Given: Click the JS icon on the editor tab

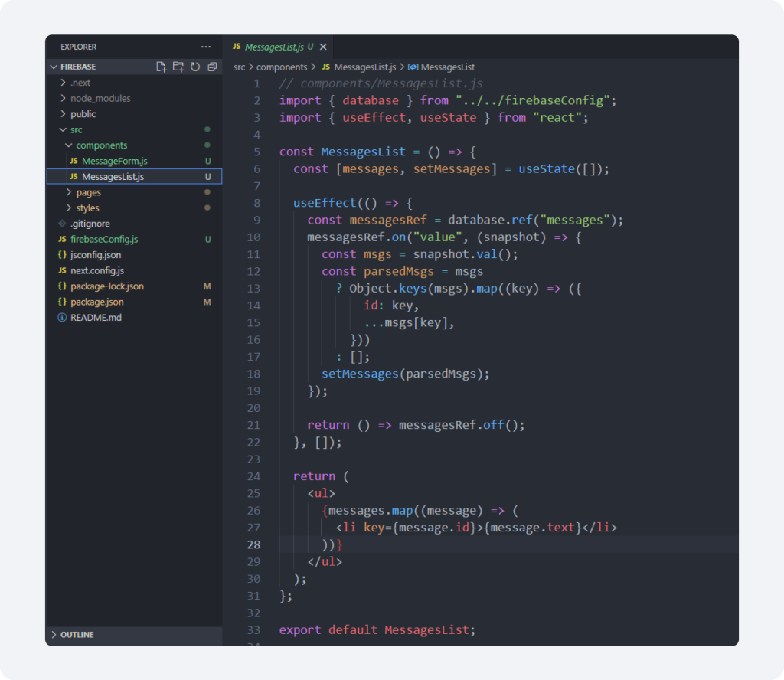Looking at the screenshot, I should pos(237,47).
